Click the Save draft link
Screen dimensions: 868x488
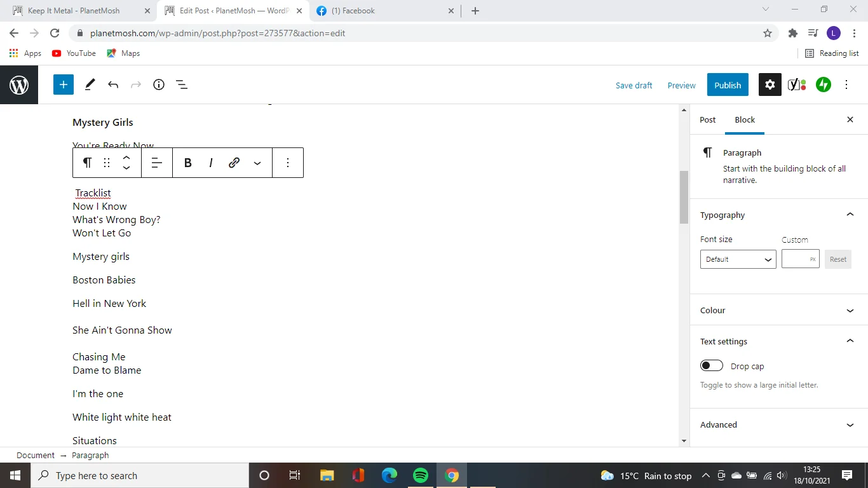tap(634, 85)
